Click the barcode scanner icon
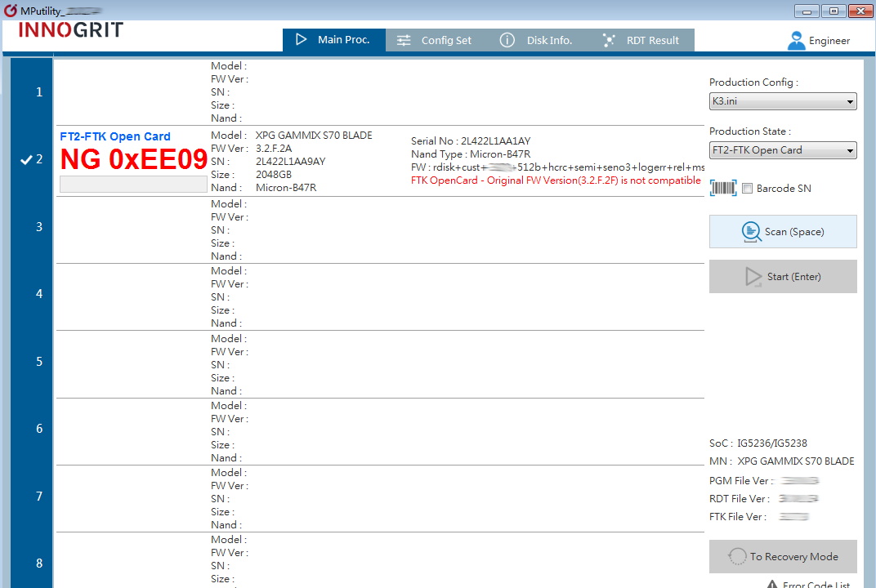Viewport: 876px width, 588px height. click(723, 188)
